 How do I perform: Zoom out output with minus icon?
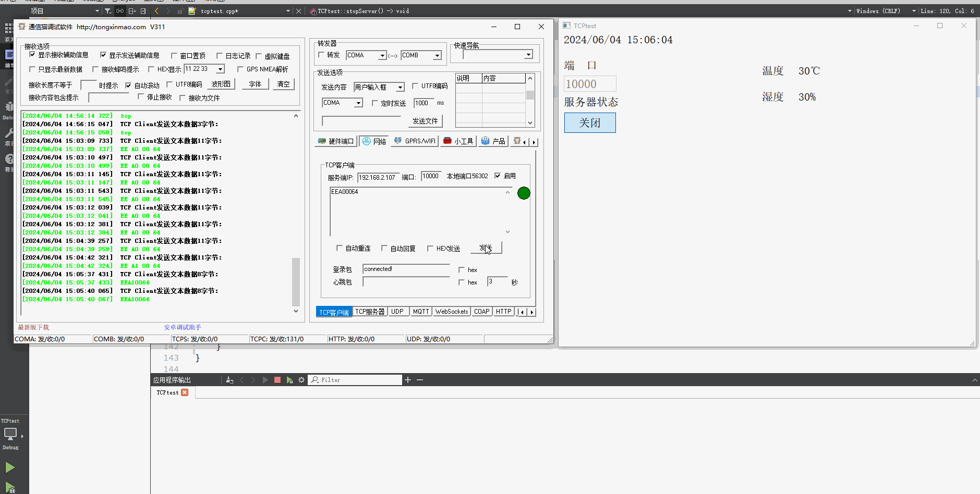pyautogui.click(x=420, y=380)
